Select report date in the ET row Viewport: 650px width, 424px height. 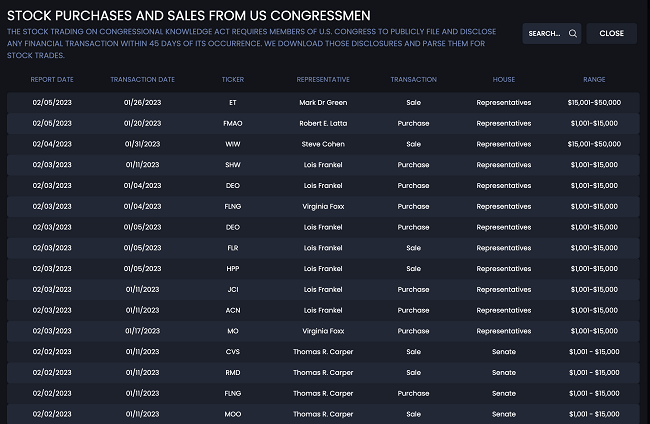pos(52,103)
